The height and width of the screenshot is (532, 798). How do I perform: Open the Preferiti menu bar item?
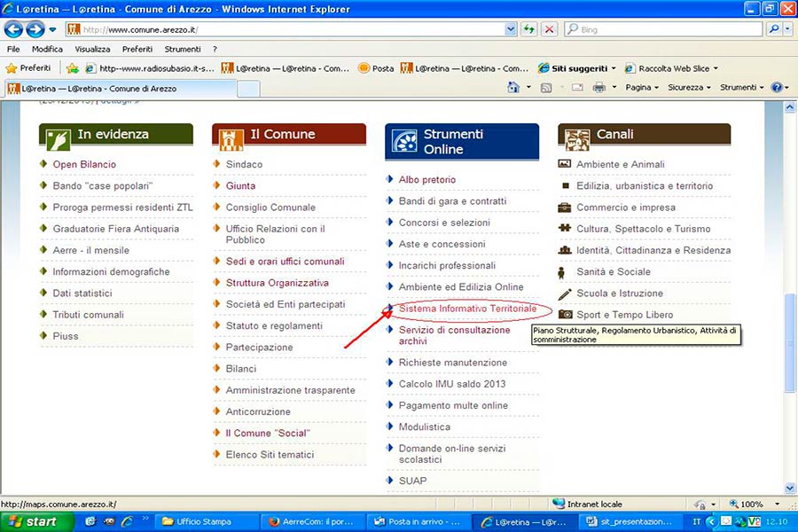pyautogui.click(x=137, y=49)
